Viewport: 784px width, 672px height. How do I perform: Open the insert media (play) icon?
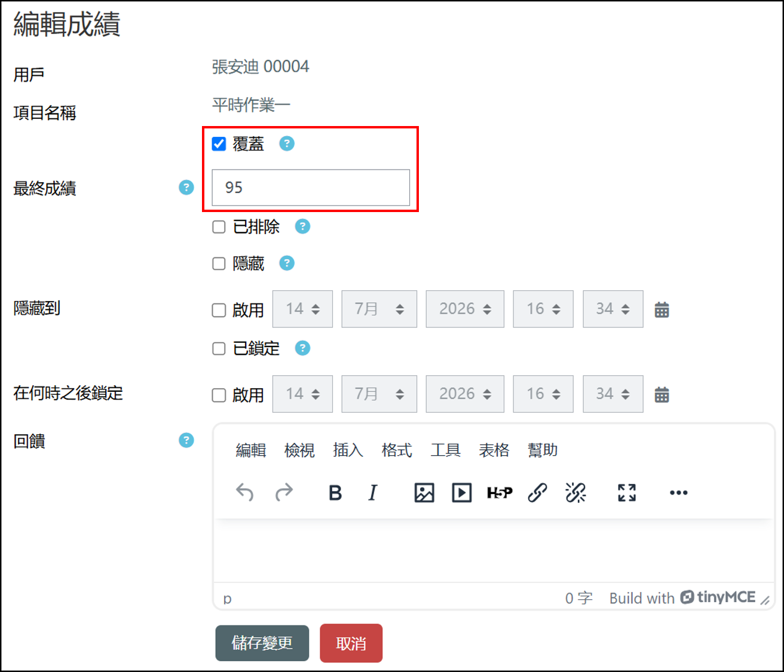[461, 493]
